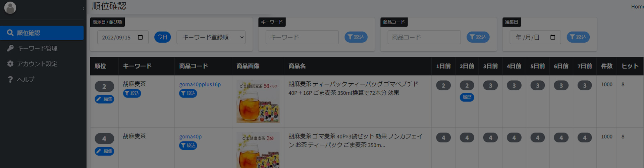This screenshot has width=644, height=168.
Task: Click the display date field 2022/09/15
Action: click(123, 37)
